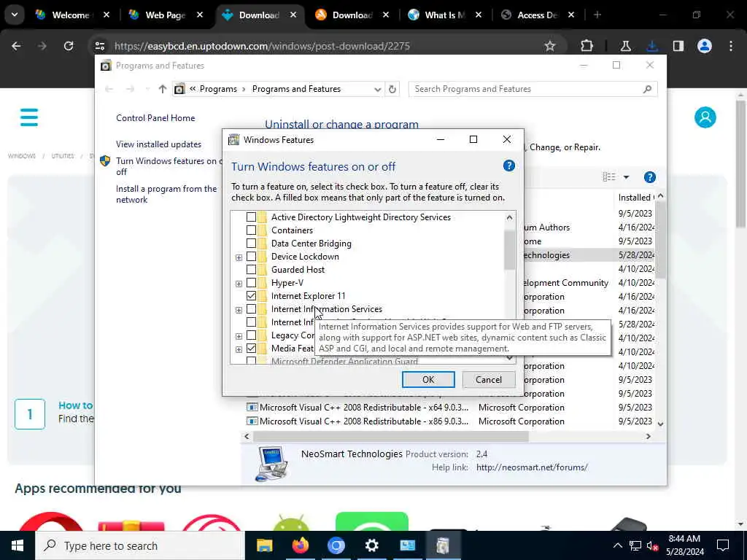
Task: Open Control Panel Home link
Action: (155, 118)
